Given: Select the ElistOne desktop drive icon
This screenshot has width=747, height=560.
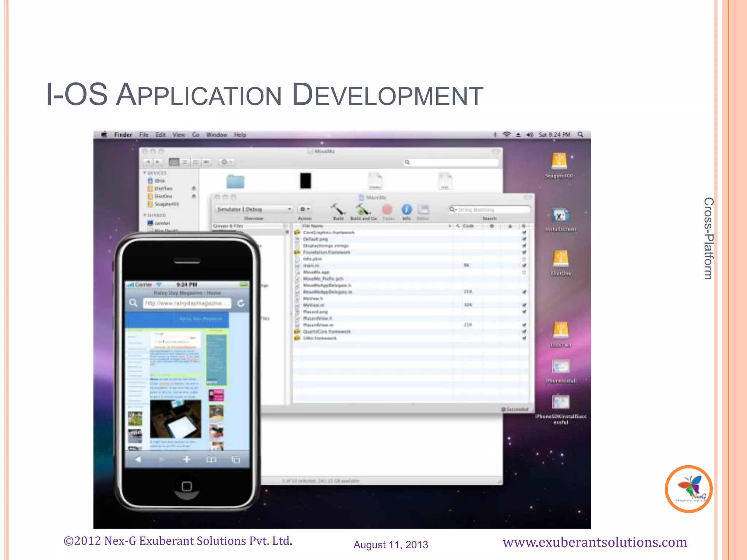Looking at the screenshot, I should click(x=561, y=259).
